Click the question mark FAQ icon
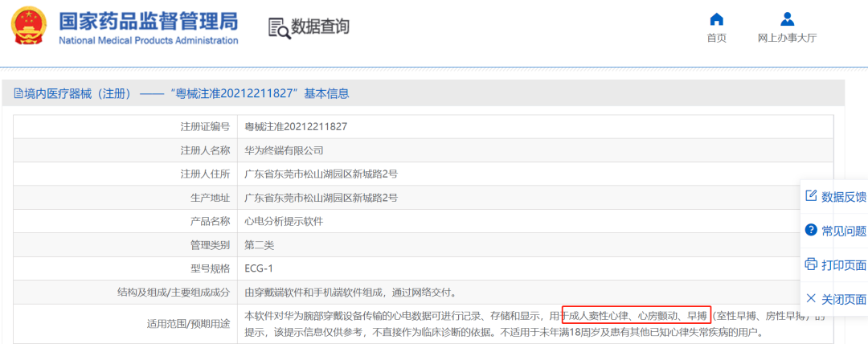868x344 pixels. tap(811, 230)
